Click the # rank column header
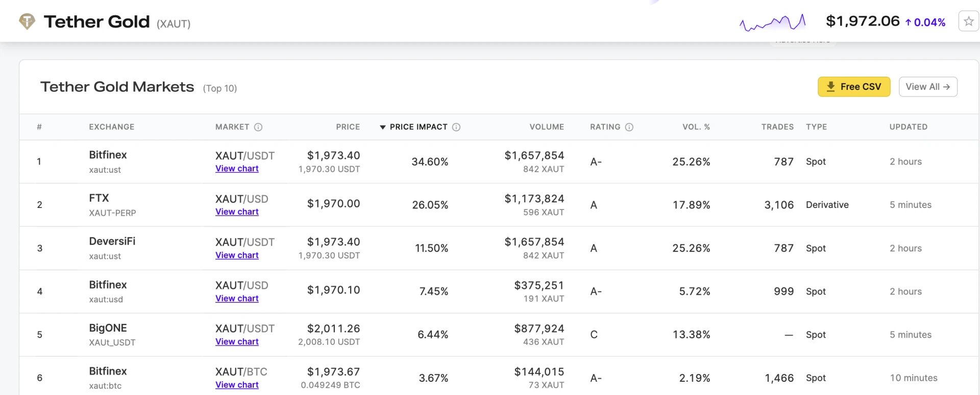The width and height of the screenshot is (980, 395). 39,127
